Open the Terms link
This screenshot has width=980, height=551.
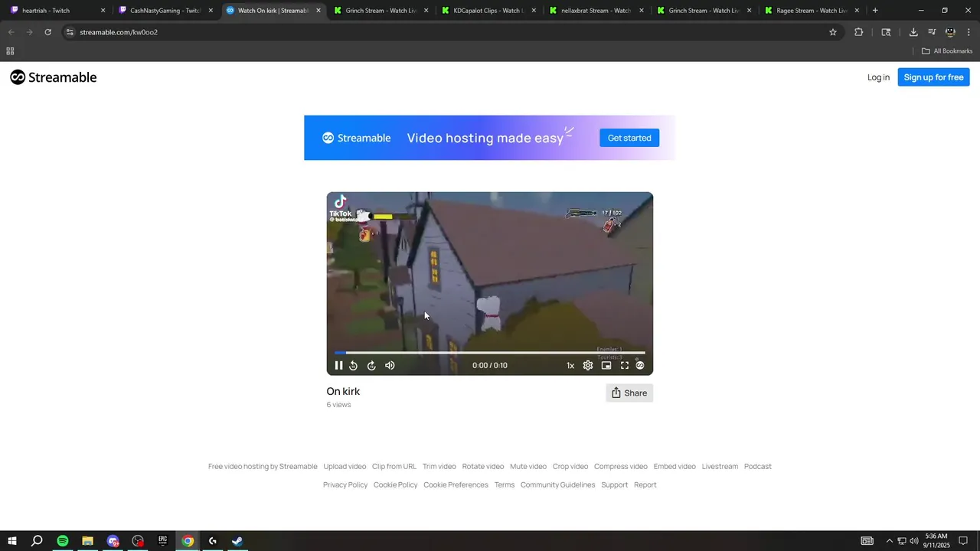pyautogui.click(x=505, y=485)
